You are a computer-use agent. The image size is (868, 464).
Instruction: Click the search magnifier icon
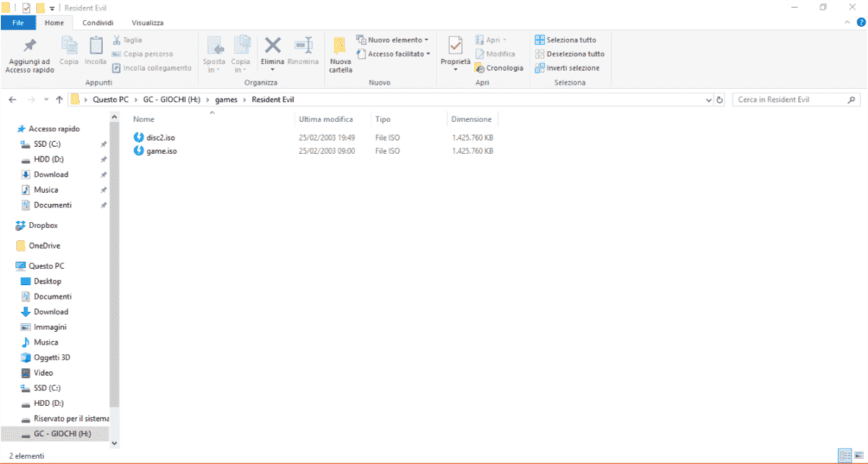click(852, 100)
